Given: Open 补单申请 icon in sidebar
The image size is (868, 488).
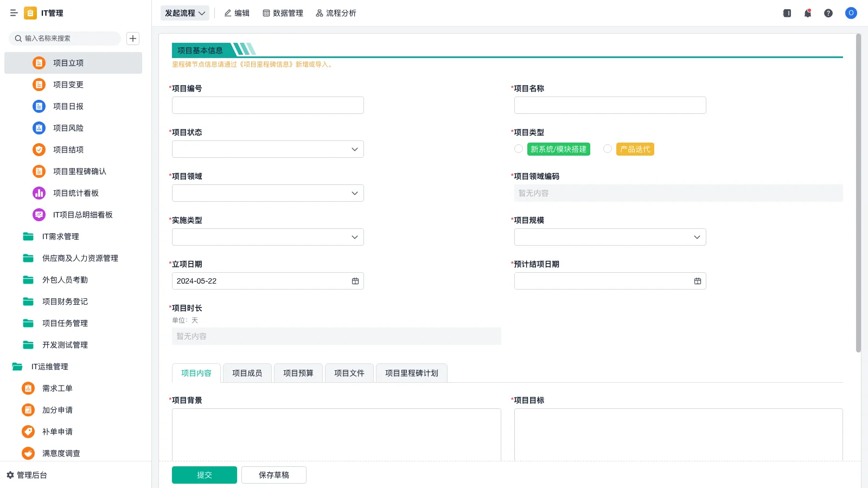Looking at the screenshot, I should tap(28, 432).
